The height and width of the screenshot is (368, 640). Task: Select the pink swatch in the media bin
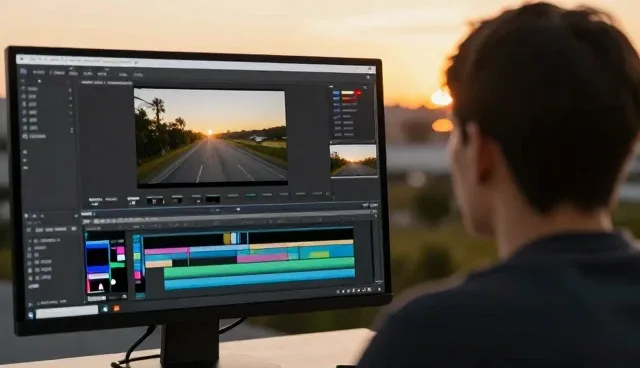(x=120, y=251)
